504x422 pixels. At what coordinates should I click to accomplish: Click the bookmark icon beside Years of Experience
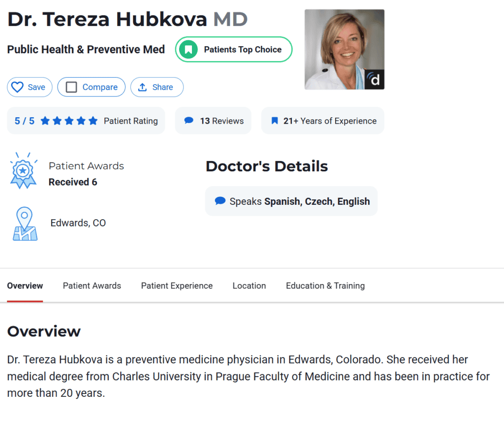[x=275, y=121]
